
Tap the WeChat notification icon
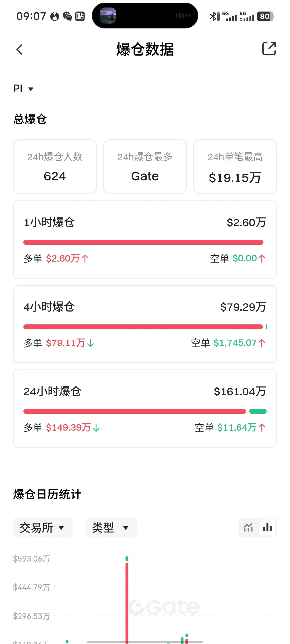(x=67, y=16)
